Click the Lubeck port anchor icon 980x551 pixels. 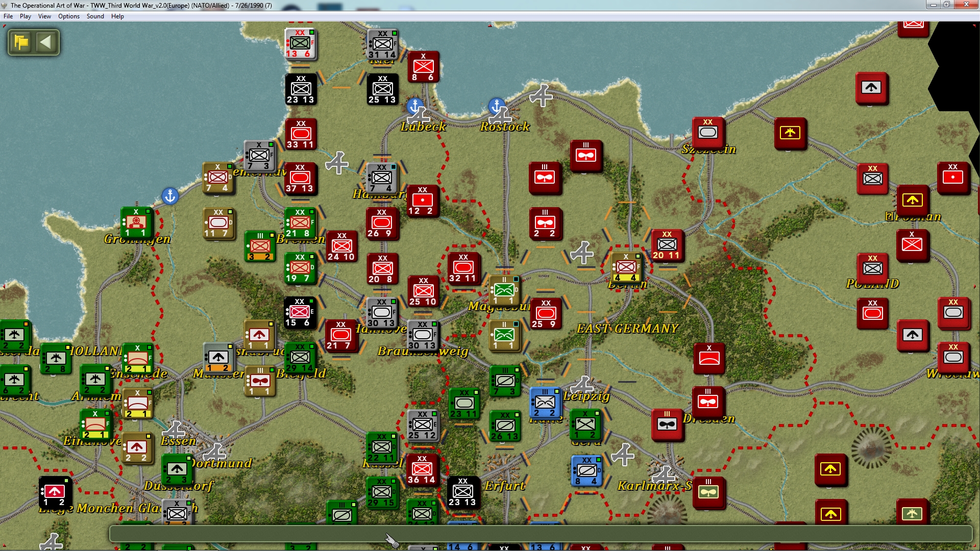[415, 106]
